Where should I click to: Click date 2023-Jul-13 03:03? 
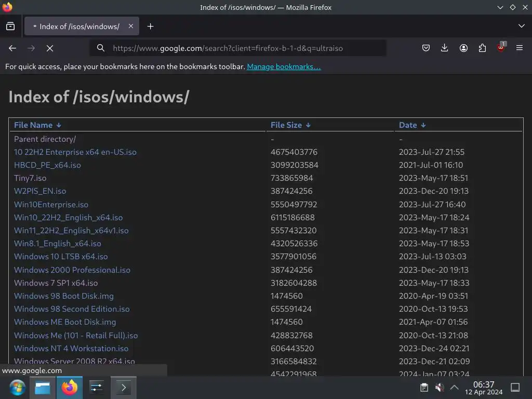point(433,257)
